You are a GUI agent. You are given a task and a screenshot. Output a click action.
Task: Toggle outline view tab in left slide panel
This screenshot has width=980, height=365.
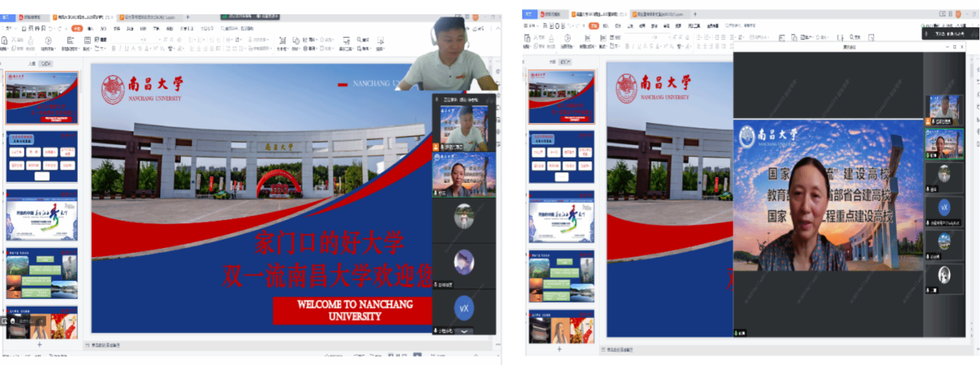pos(32,64)
